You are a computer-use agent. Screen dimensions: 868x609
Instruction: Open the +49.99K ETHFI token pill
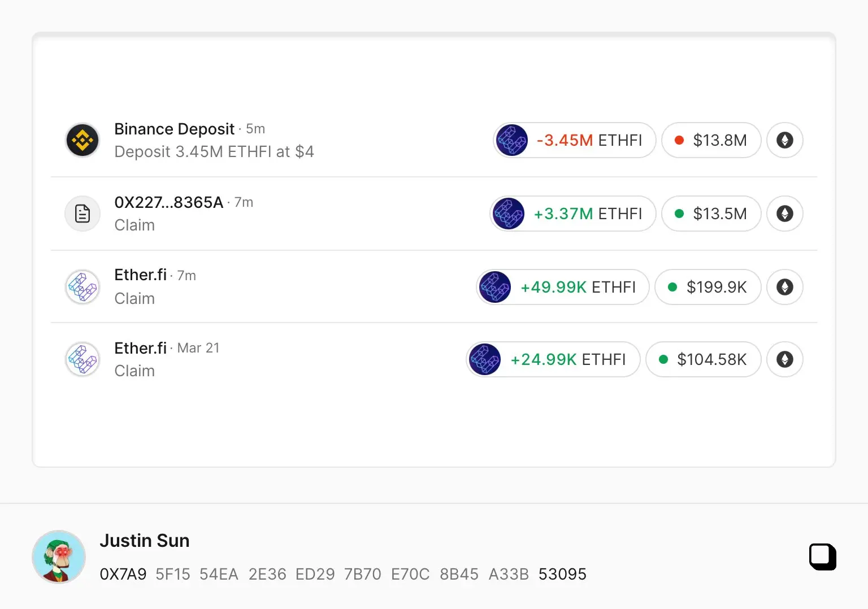563,287
